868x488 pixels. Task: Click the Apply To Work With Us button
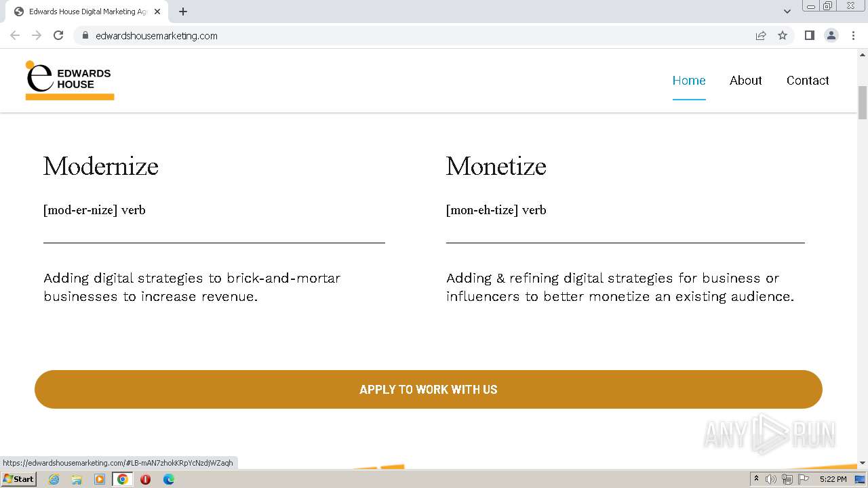click(429, 389)
